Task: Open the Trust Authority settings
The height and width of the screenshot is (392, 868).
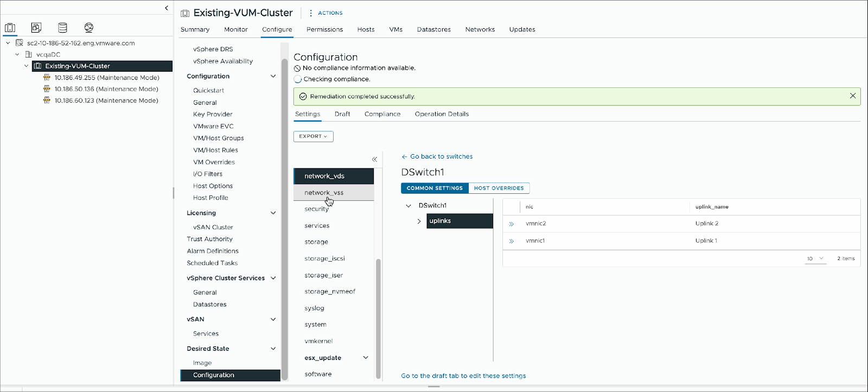Action: click(x=209, y=239)
